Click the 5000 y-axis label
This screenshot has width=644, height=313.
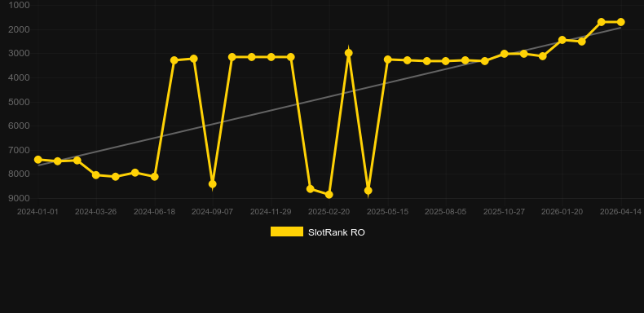pyautogui.click(x=19, y=102)
